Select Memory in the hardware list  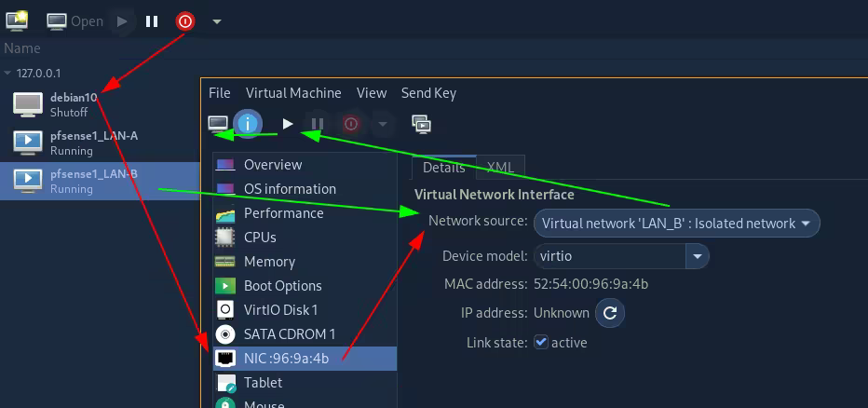coord(305,262)
